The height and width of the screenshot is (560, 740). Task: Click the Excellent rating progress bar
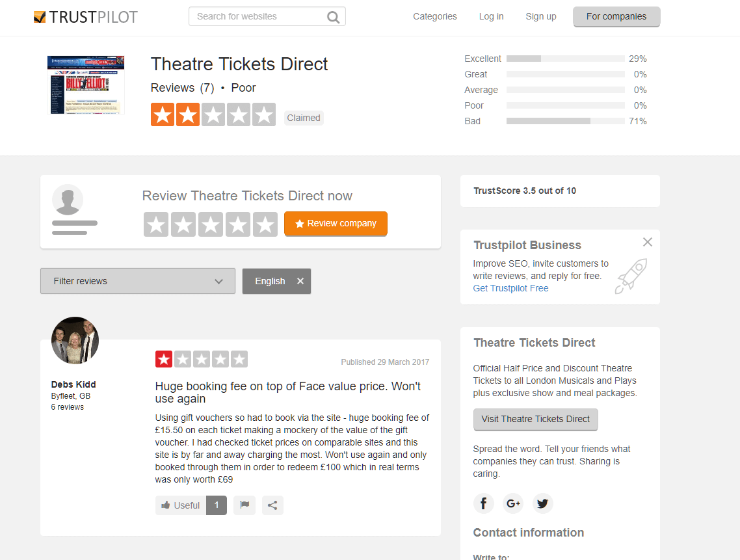565,58
